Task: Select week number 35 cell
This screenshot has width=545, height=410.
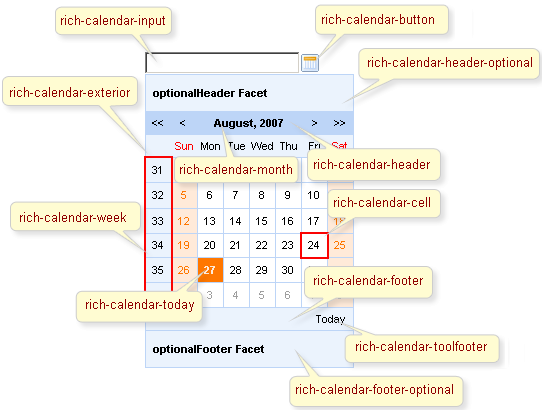Action: click(x=157, y=270)
